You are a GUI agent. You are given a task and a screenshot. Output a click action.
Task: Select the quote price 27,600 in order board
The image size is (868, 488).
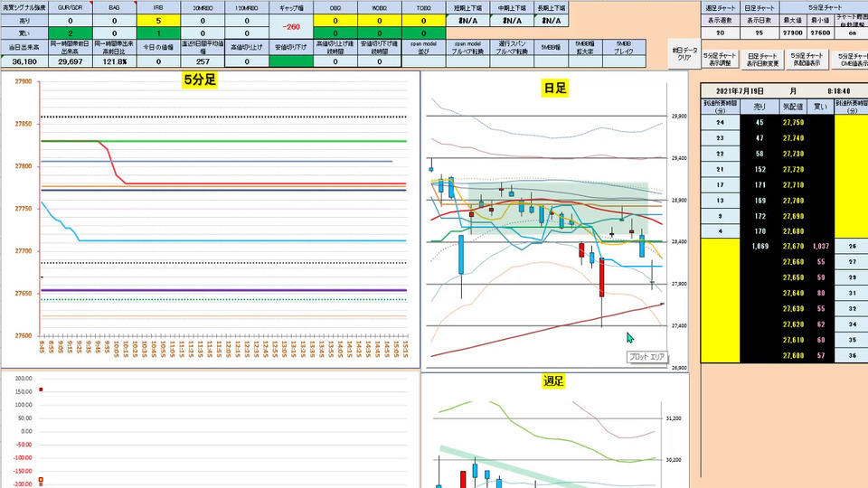pyautogui.click(x=793, y=355)
